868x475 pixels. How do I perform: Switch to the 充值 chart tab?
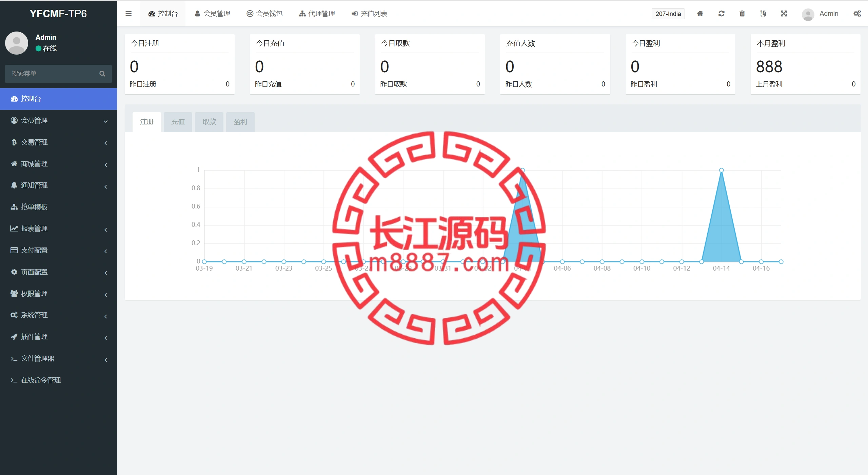coord(178,122)
